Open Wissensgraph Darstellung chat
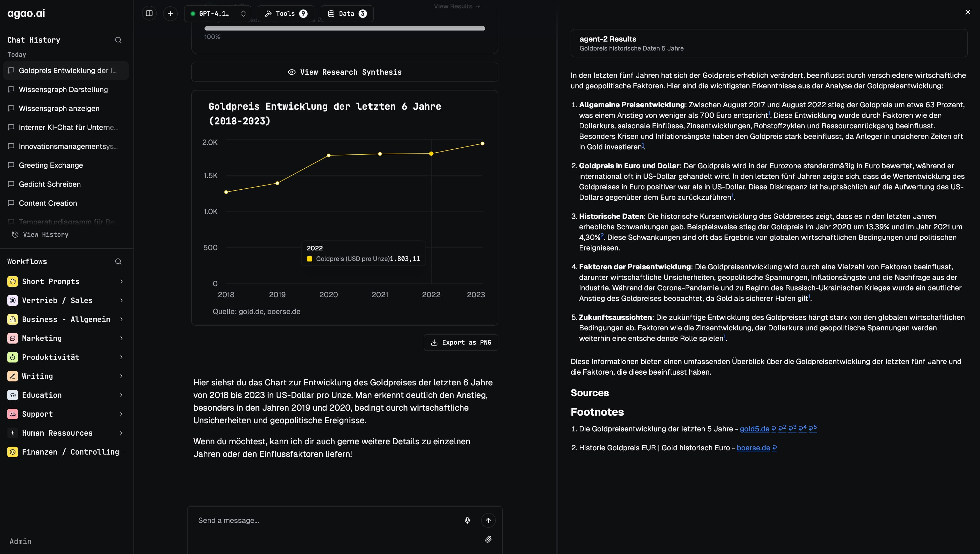The width and height of the screenshot is (980, 554). click(x=66, y=89)
